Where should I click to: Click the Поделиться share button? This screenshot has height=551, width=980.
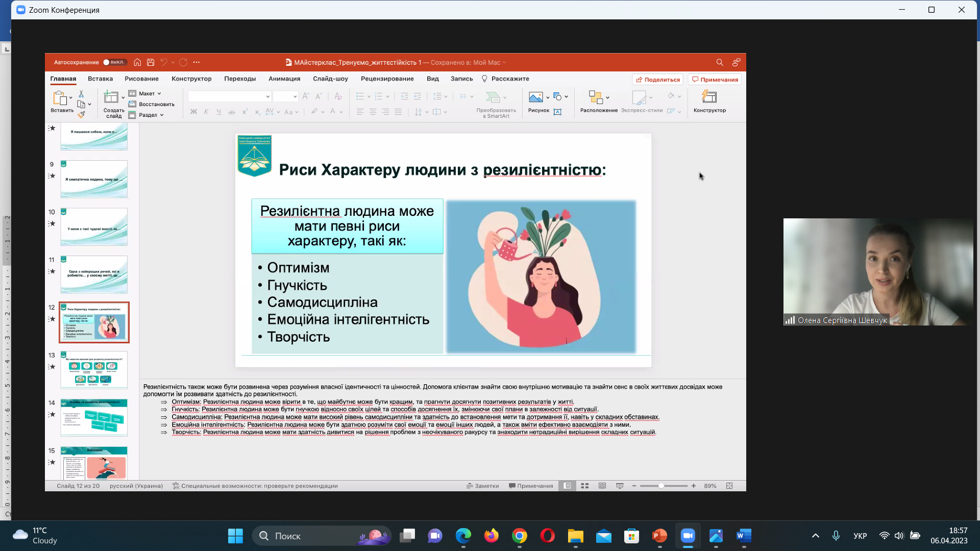[x=657, y=80]
